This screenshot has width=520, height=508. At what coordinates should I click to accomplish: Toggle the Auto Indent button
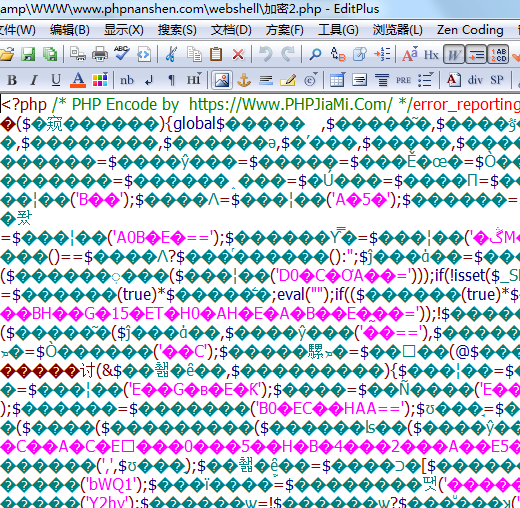click(476, 54)
